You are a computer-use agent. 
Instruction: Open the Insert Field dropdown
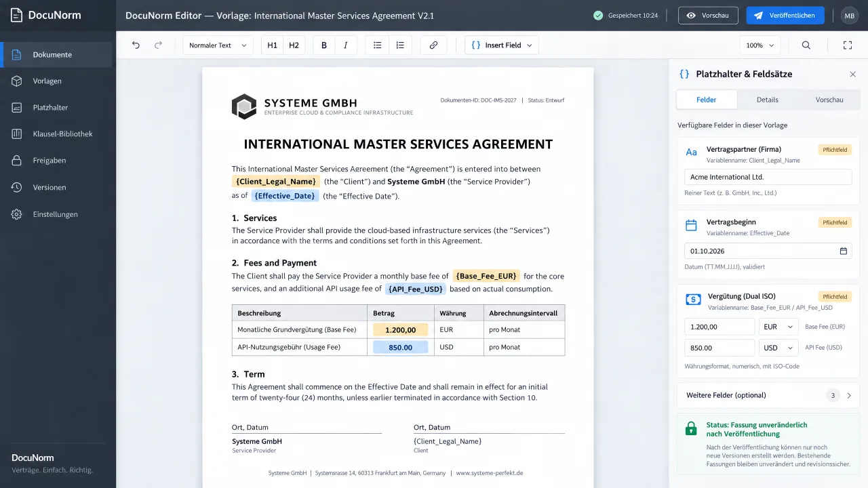[x=502, y=45]
